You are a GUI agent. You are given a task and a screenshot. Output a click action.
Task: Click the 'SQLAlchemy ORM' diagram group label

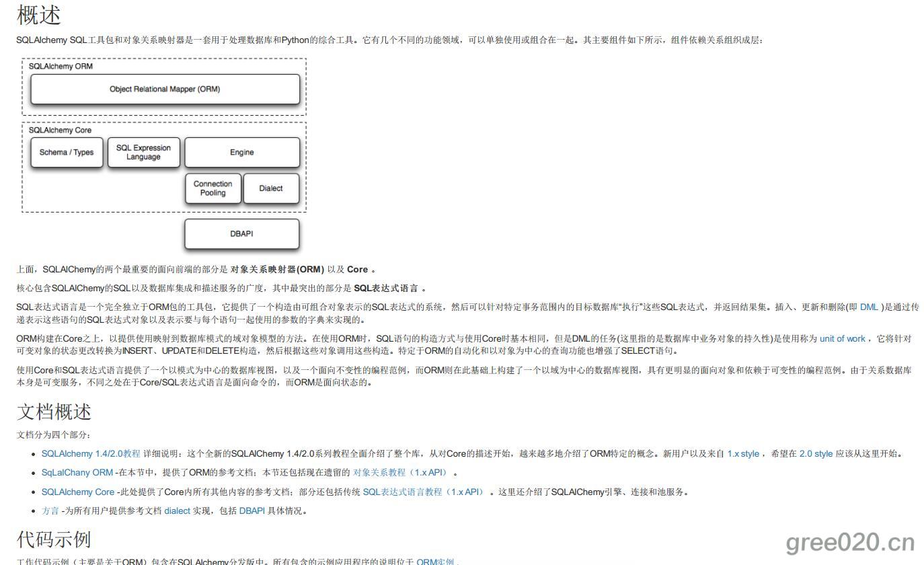pos(61,67)
